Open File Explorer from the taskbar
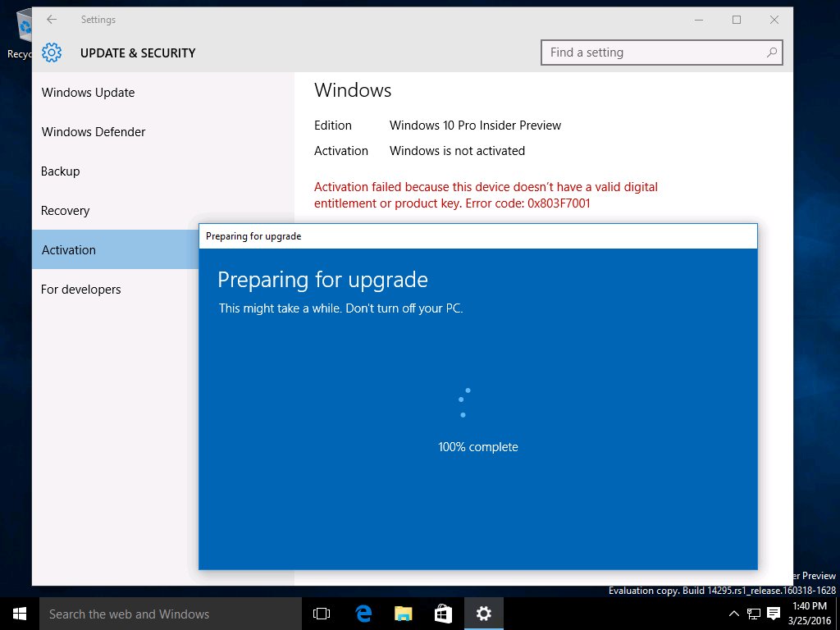Screen dimensions: 840x630 tap(404, 614)
